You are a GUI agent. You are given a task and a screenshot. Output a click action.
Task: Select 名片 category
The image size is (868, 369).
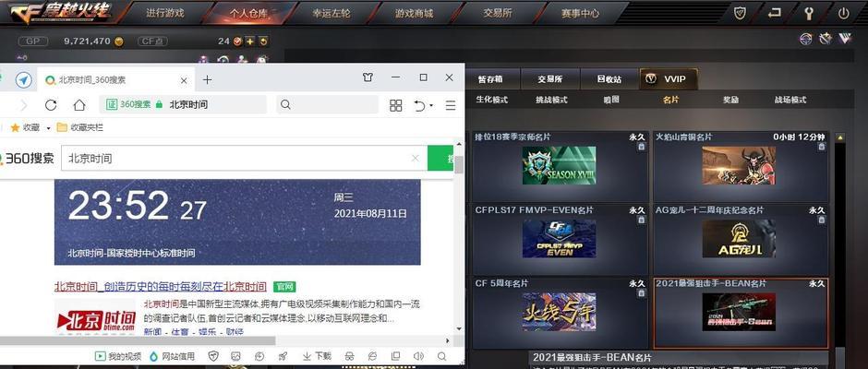670,101
